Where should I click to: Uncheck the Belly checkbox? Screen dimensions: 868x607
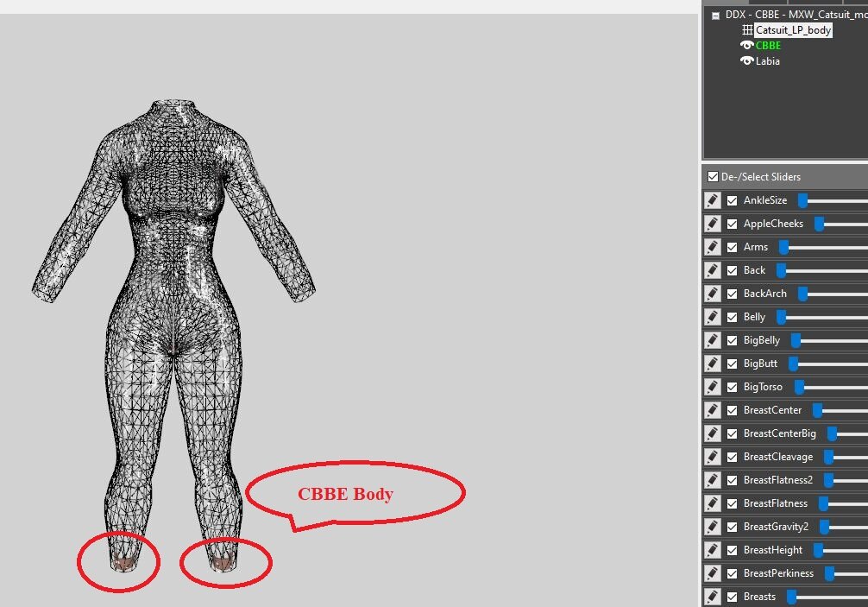click(732, 317)
